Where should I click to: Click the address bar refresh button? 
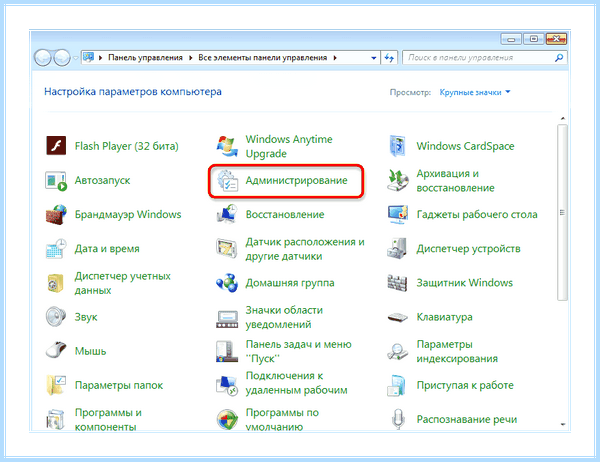(x=389, y=58)
